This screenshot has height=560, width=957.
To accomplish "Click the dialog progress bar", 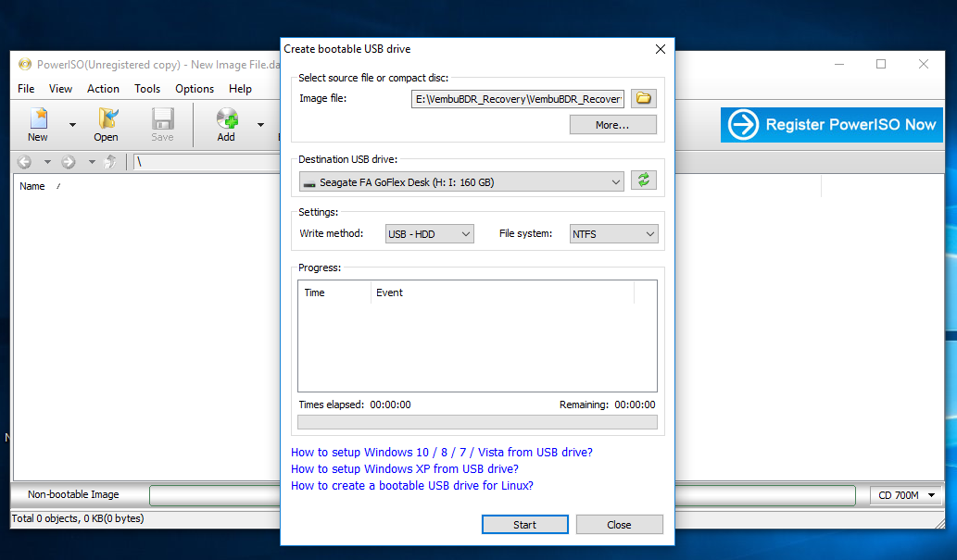I will point(477,422).
